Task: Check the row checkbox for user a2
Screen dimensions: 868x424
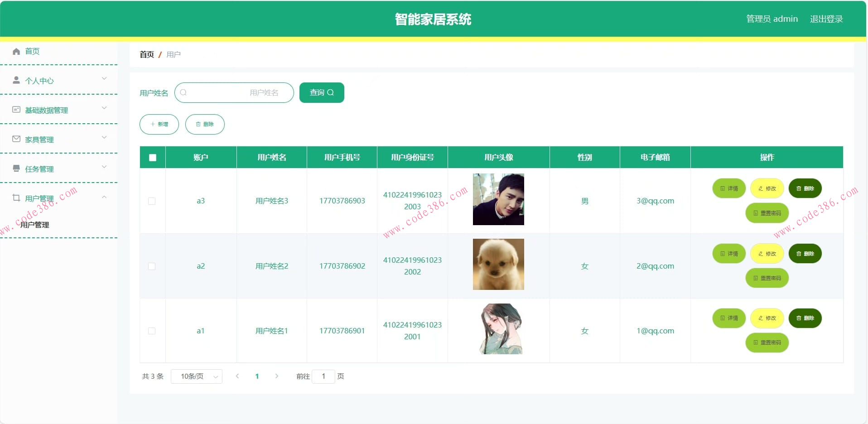Action: [152, 267]
